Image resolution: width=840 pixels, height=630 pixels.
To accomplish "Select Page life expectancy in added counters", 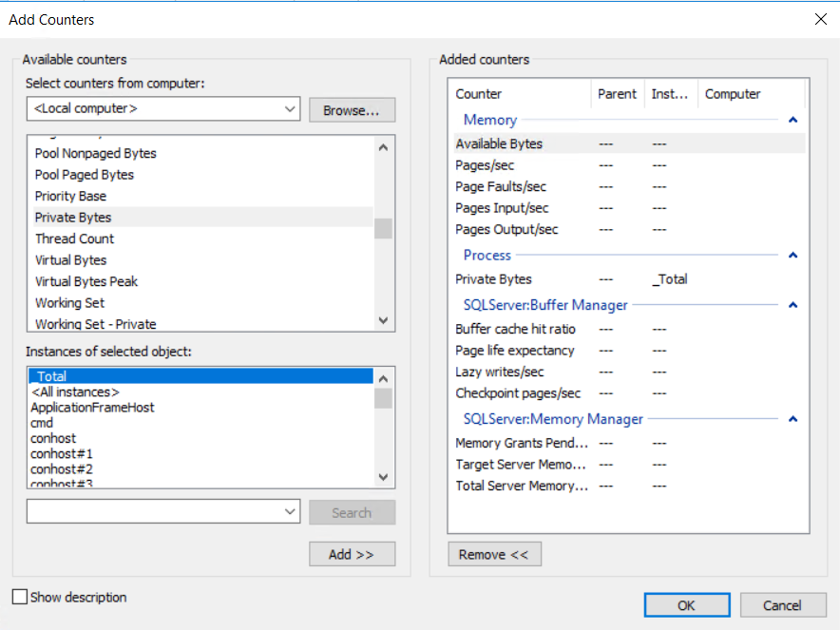I will (x=514, y=350).
